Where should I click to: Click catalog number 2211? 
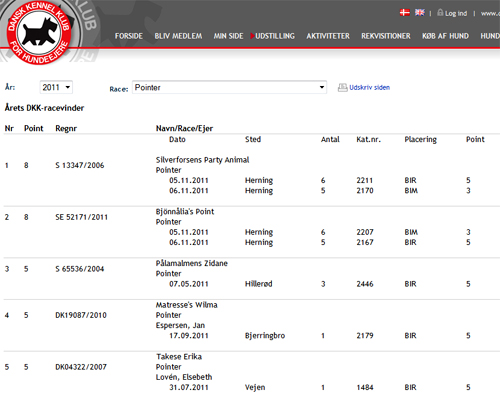[x=365, y=180]
